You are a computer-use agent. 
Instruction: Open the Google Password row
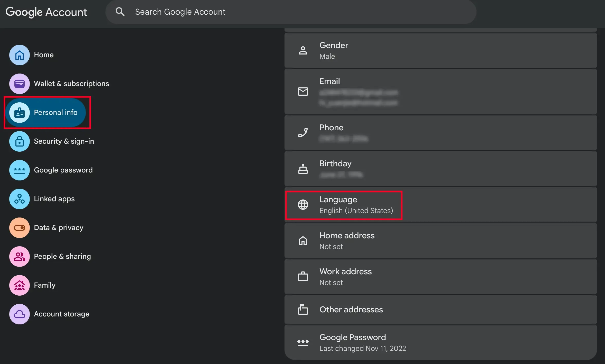pyautogui.click(x=441, y=342)
